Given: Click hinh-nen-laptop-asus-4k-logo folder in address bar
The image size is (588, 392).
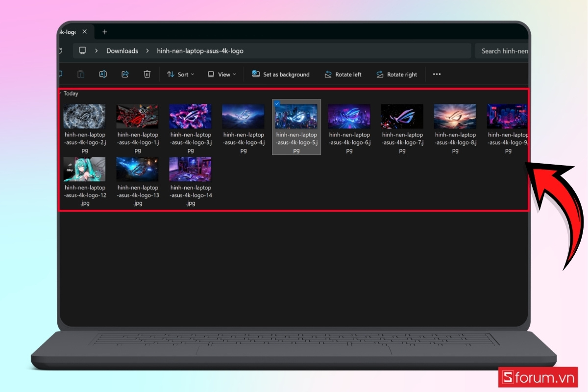Looking at the screenshot, I should pos(200,51).
